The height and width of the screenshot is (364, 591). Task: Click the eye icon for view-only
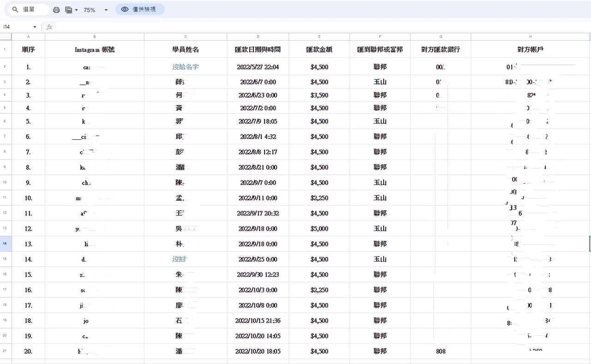coord(125,9)
